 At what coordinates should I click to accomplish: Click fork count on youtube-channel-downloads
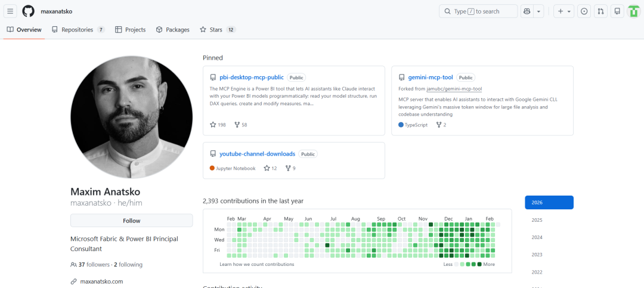coord(290,168)
